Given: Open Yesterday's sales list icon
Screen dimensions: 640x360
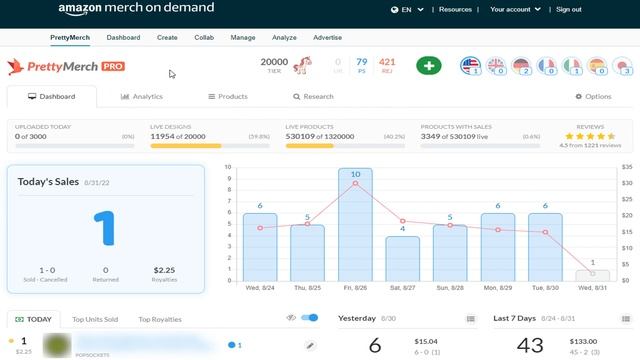Looking at the screenshot, I should [471, 318].
